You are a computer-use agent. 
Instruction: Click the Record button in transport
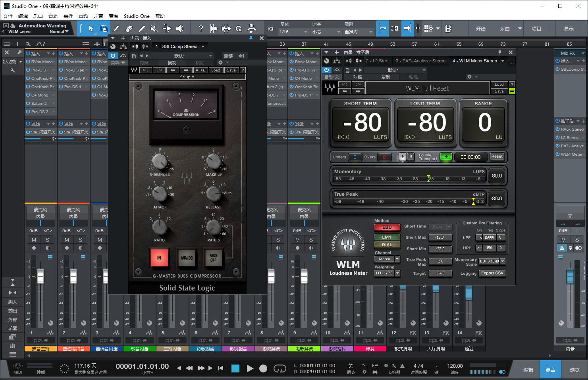click(x=263, y=368)
